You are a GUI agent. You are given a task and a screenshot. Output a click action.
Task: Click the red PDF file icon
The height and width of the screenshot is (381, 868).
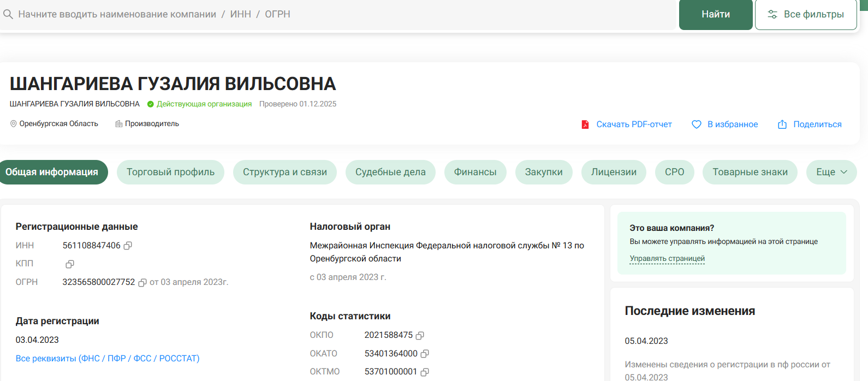pos(585,124)
